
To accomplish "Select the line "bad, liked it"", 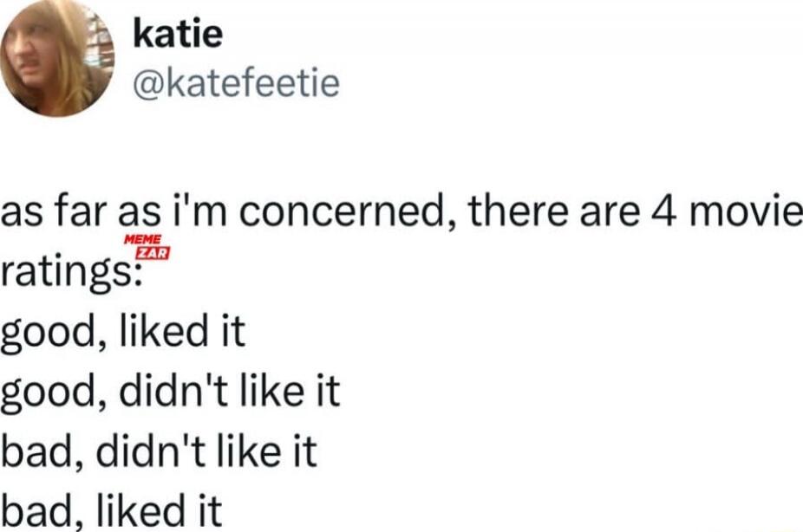I will click(x=111, y=510).
